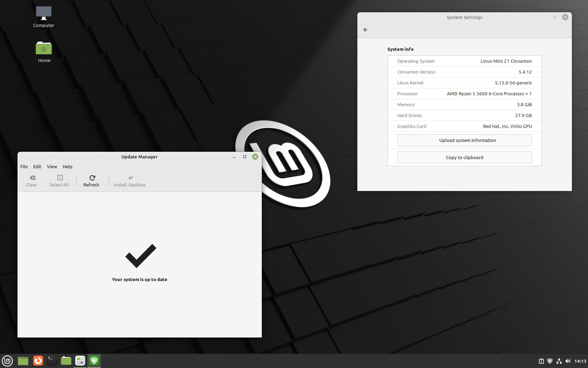The image size is (588, 368).
Task: Click 'Red Hat, Inc. Virtio GPU' value
Action: point(507,126)
